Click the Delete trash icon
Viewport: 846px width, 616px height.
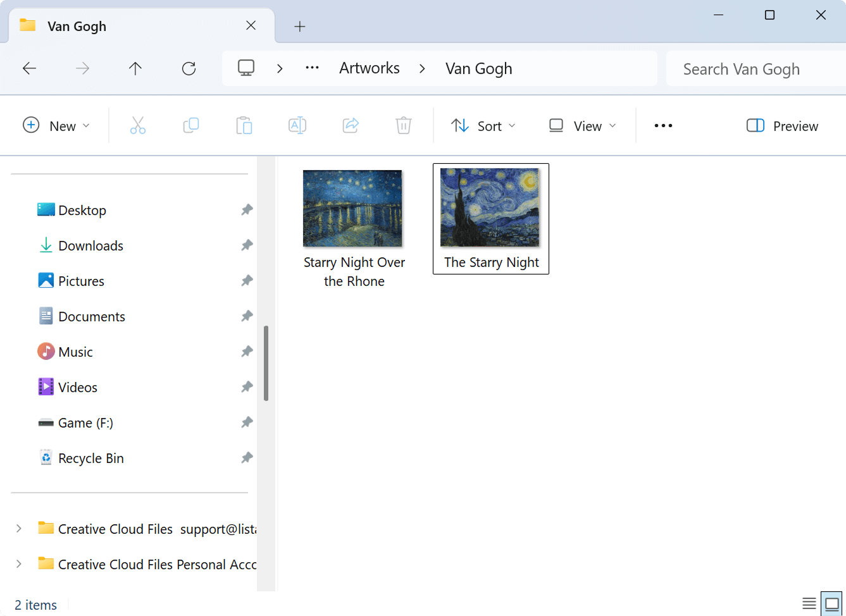click(404, 125)
